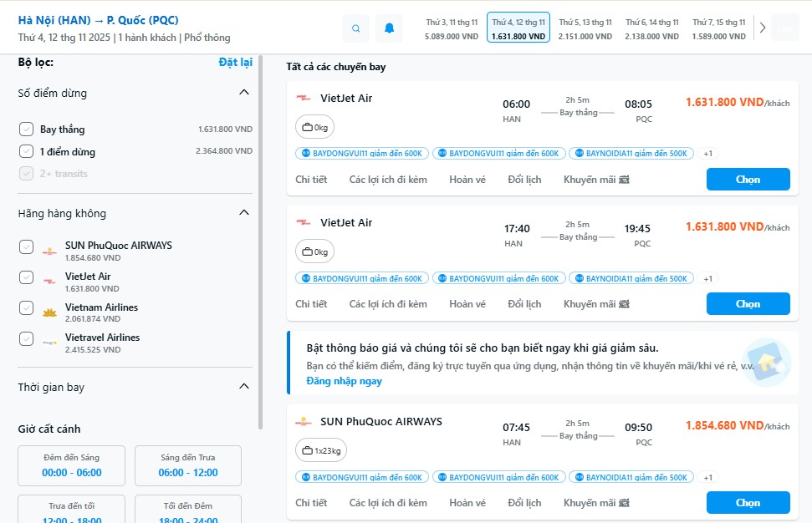Collapse the Số điểm dừng filter section

[x=244, y=93]
